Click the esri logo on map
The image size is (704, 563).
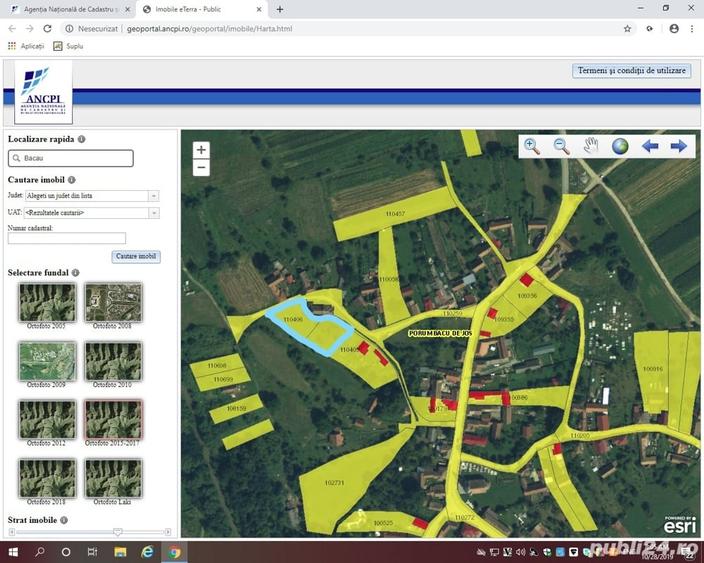point(680,523)
